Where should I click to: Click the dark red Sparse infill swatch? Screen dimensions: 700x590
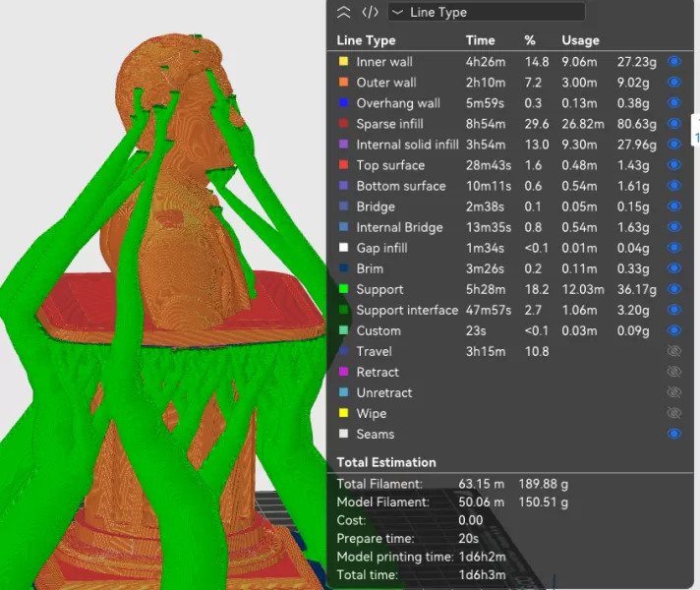click(x=343, y=123)
